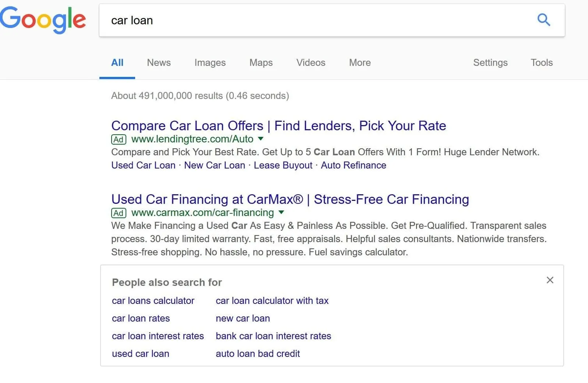588x383 pixels.
Task: Click the blue search magnifier icon
Action: [544, 20]
